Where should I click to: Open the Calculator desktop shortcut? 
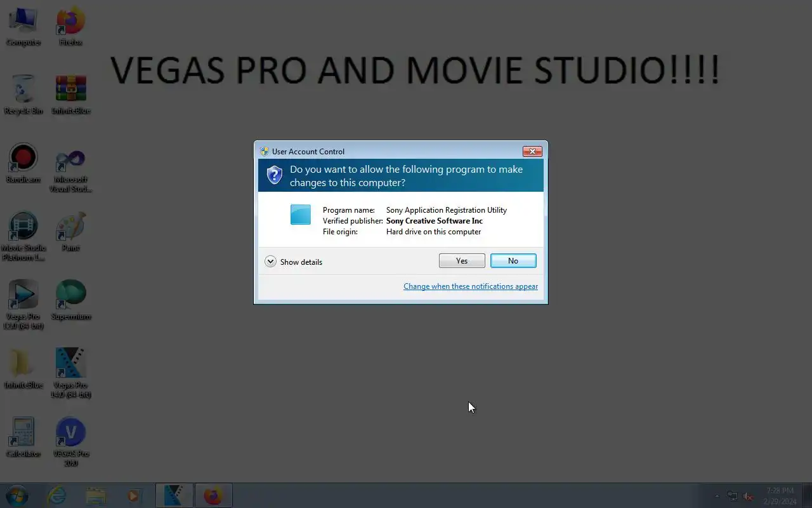point(23,438)
